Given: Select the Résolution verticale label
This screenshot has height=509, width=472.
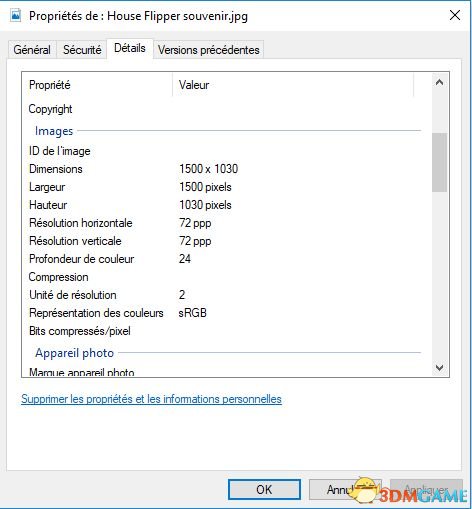Looking at the screenshot, I should pos(75,241).
